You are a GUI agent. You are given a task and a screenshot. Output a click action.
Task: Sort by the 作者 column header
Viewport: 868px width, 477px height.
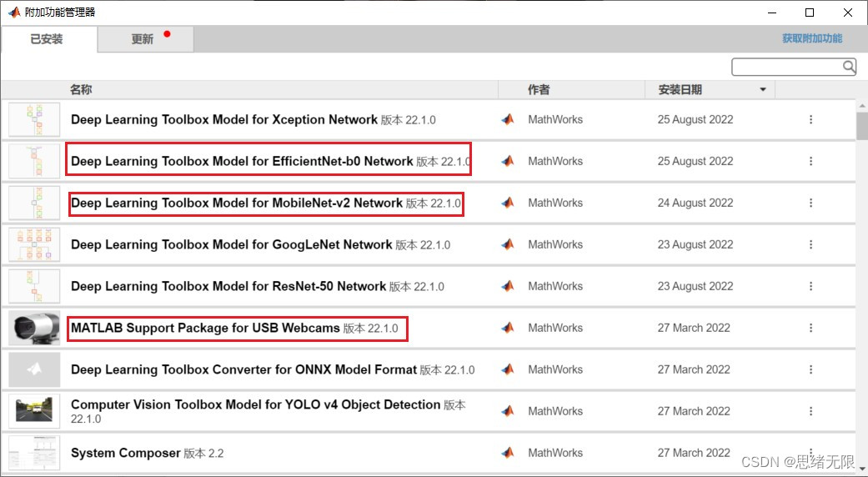coord(539,89)
